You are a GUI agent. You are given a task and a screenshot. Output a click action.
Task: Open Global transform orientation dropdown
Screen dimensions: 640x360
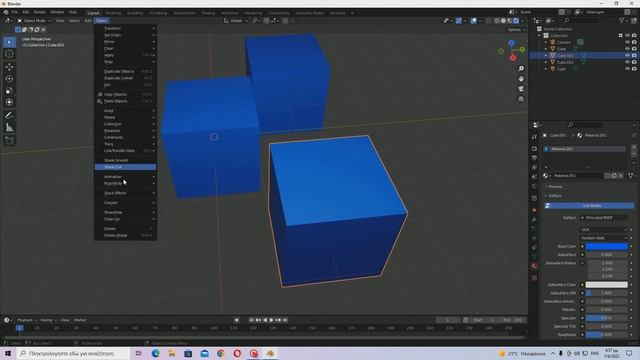[x=236, y=20]
